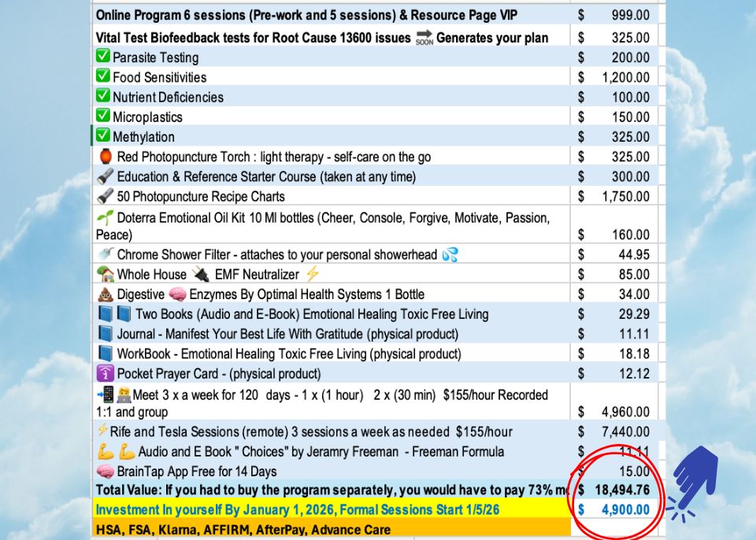Select the 1,200.00 price for Food Sensitivities
The height and width of the screenshot is (540, 756).
625,77
